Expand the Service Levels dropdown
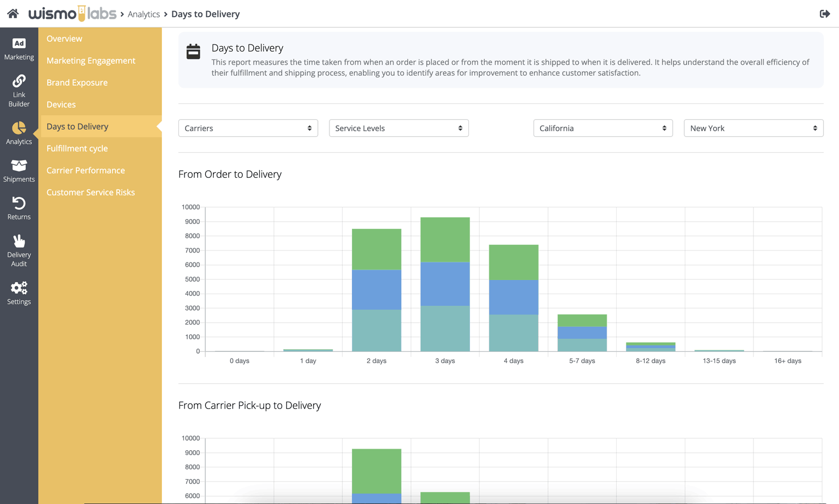Viewport: 839px width, 504px height. (399, 128)
